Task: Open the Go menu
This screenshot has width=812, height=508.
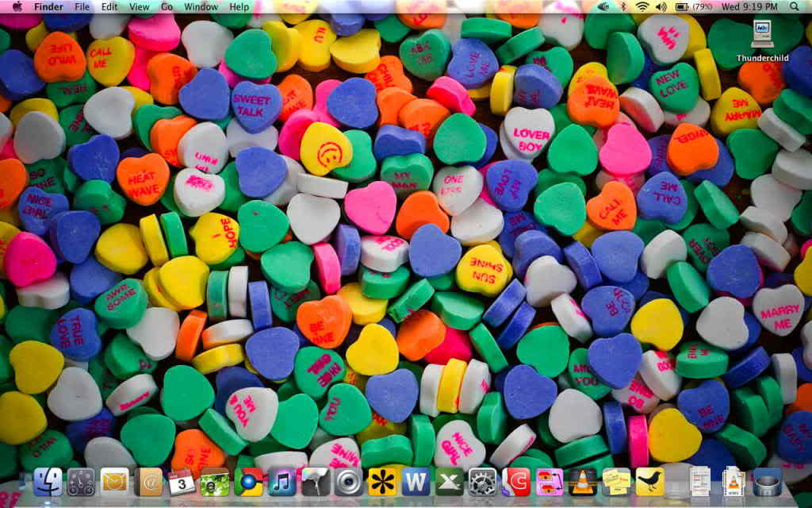Action: pos(167,6)
